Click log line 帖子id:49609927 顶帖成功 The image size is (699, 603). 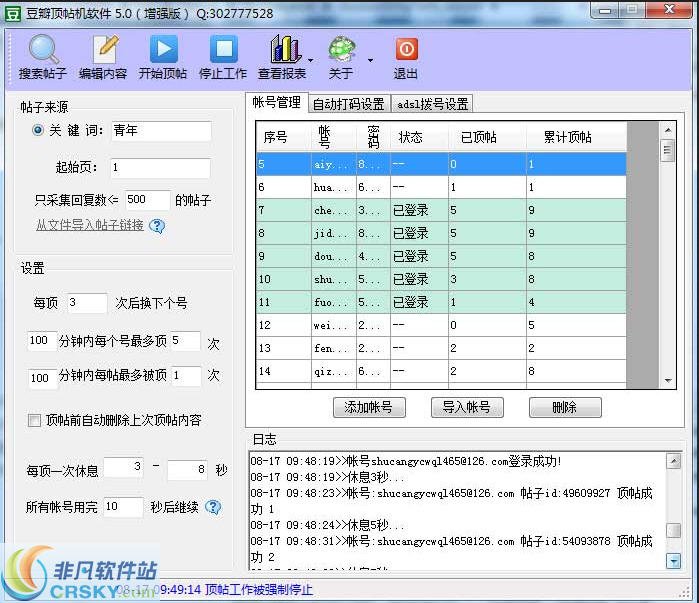(x=452, y=501)
